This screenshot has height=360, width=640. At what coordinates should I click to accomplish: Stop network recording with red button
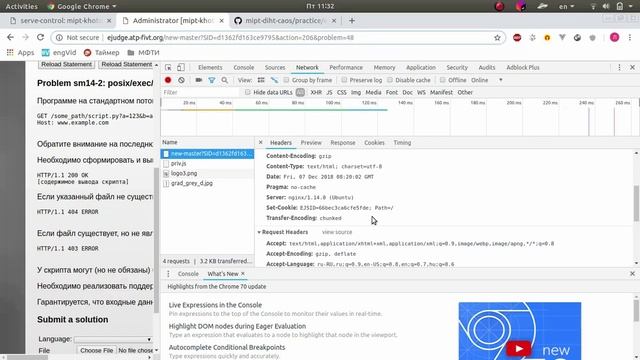pos(168,80)
